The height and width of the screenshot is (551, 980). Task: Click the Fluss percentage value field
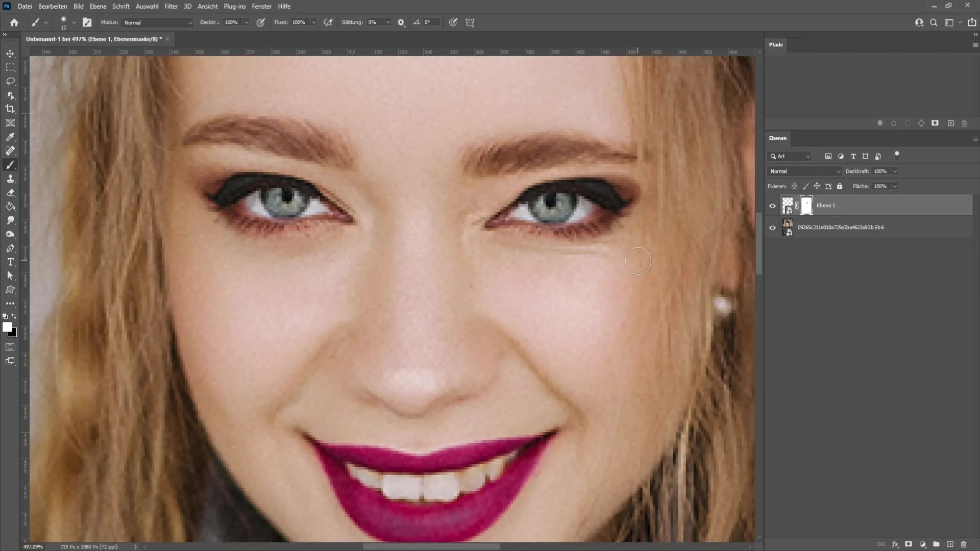(300, 22)
